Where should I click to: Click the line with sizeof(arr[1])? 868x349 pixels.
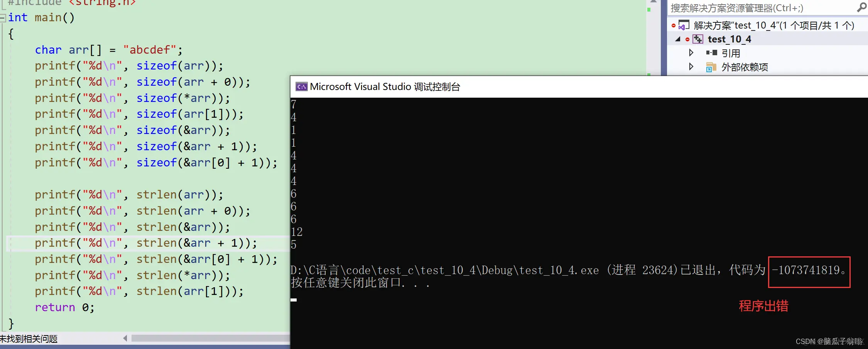point(139,114)
